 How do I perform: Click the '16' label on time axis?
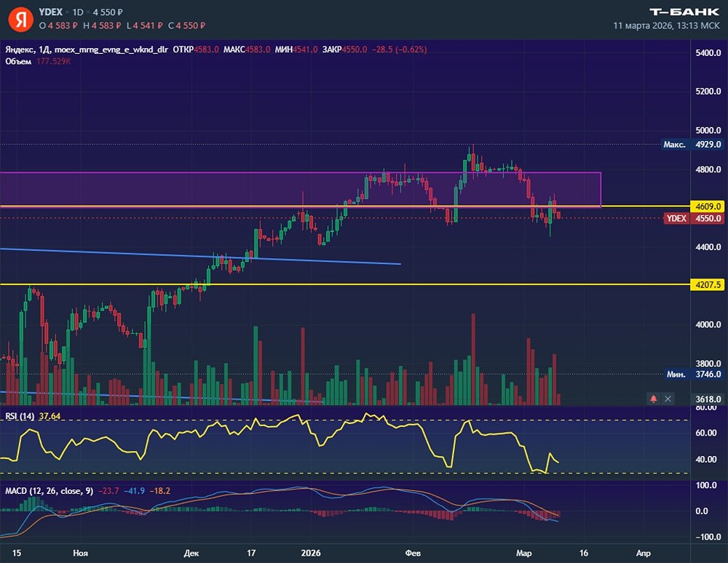(x=584, y=553)
